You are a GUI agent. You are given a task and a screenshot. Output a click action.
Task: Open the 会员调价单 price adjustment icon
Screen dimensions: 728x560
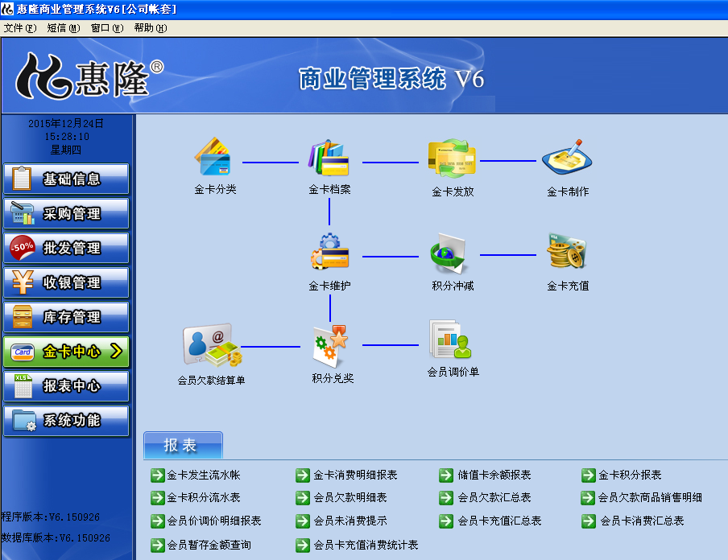coord(450,340)
